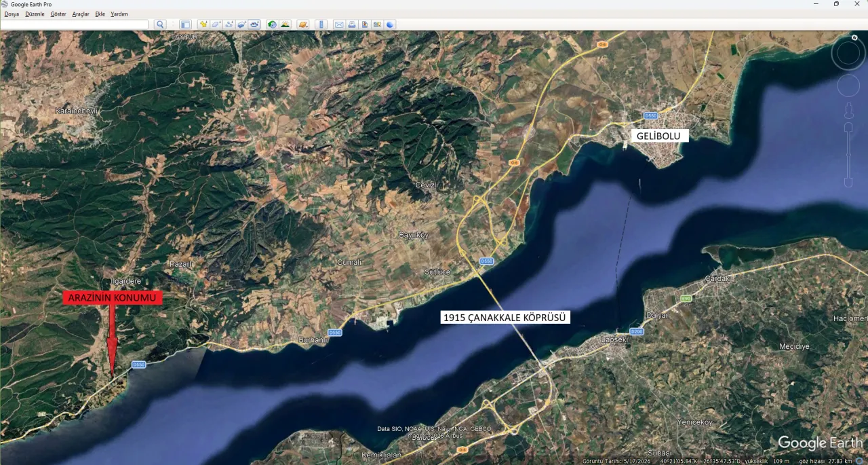Toggle the sidebar panel icon
The width and height of the screenshot is (868, 465).
point(185,24)
